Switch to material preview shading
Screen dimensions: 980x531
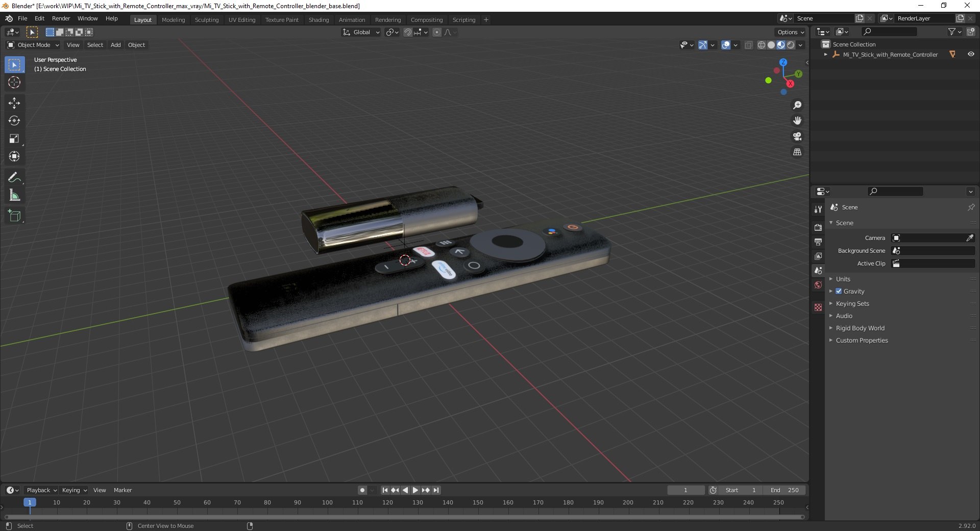click(x=781, y=45)
